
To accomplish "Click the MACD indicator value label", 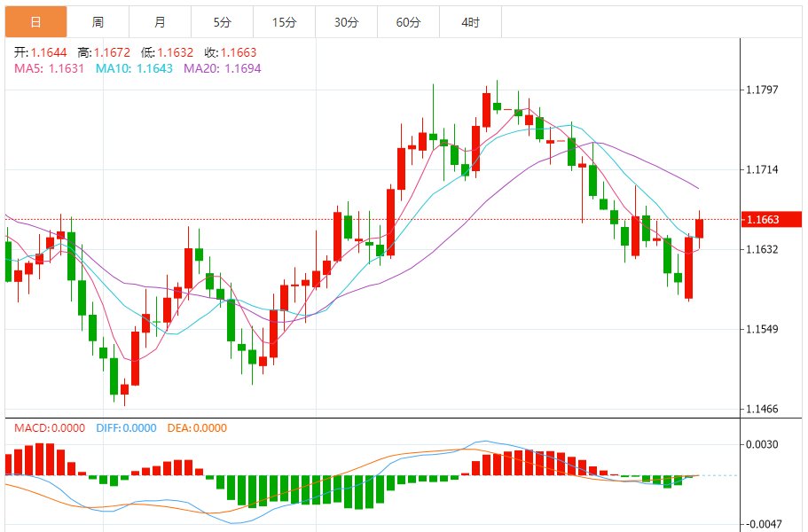I will (x=49, y=428).
